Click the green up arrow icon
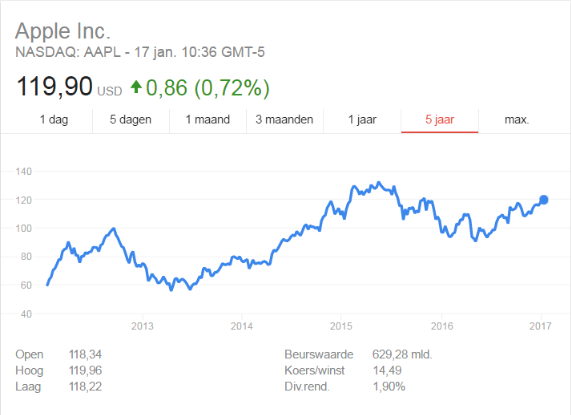This screenshot has width=571, height=415. (136, 87)
